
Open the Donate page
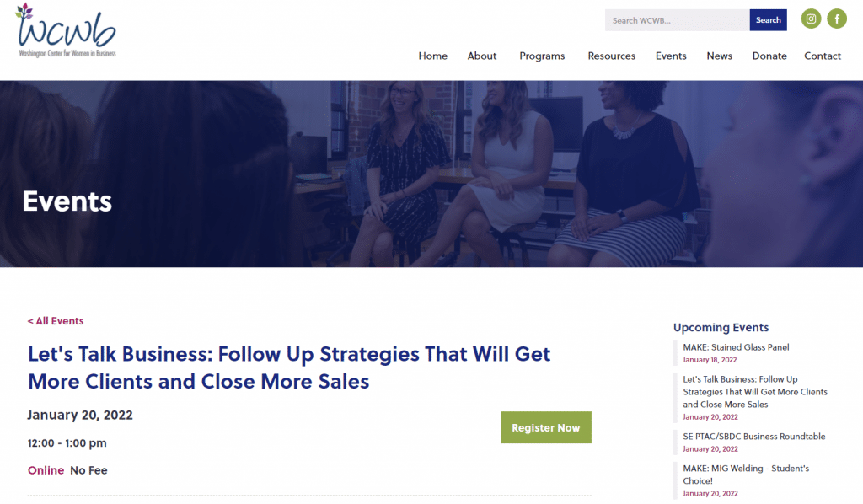769,56
